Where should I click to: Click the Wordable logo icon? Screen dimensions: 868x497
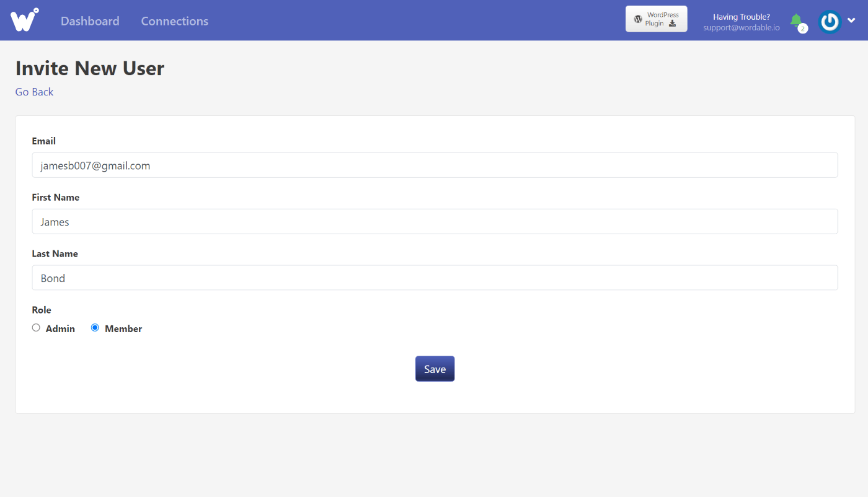tap(25, 20)
